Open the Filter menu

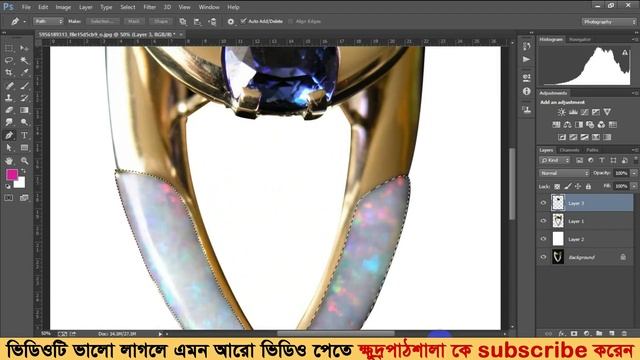pos(149,7)
